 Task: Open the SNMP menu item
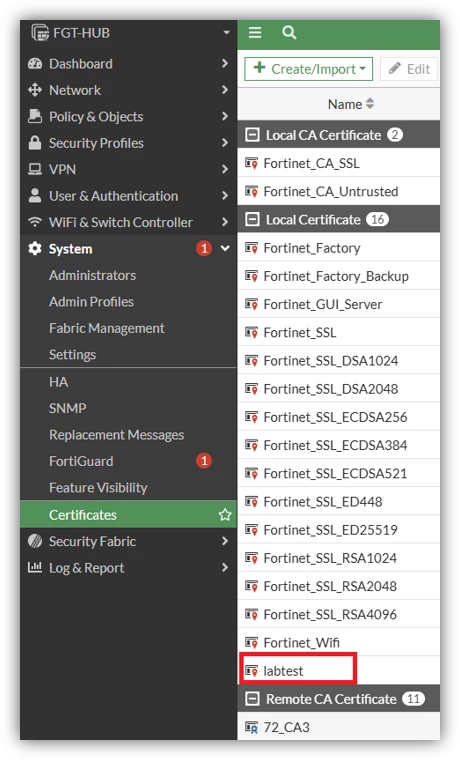(x=67, y=408)
